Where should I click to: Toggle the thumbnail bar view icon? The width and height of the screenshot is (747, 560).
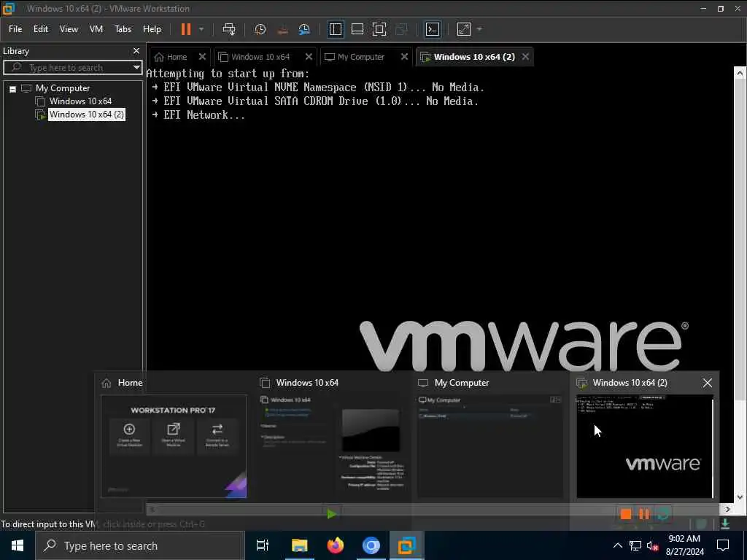(x=357, y=29)
